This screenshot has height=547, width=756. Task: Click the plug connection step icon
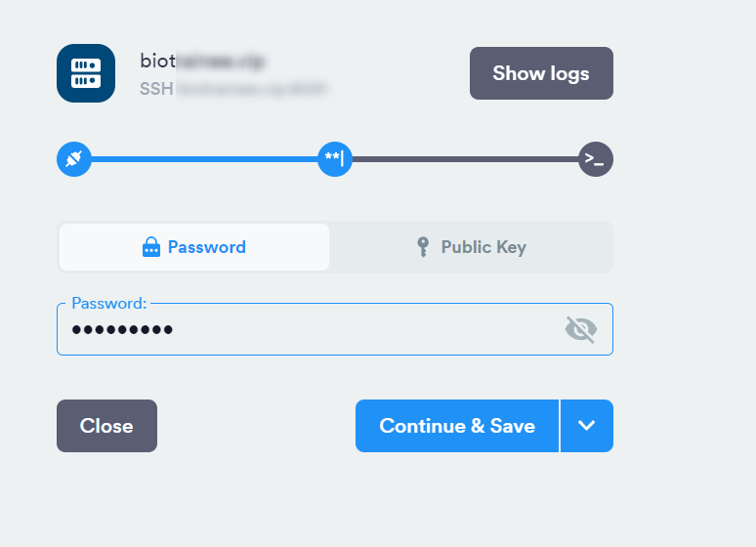click(74, 159)
